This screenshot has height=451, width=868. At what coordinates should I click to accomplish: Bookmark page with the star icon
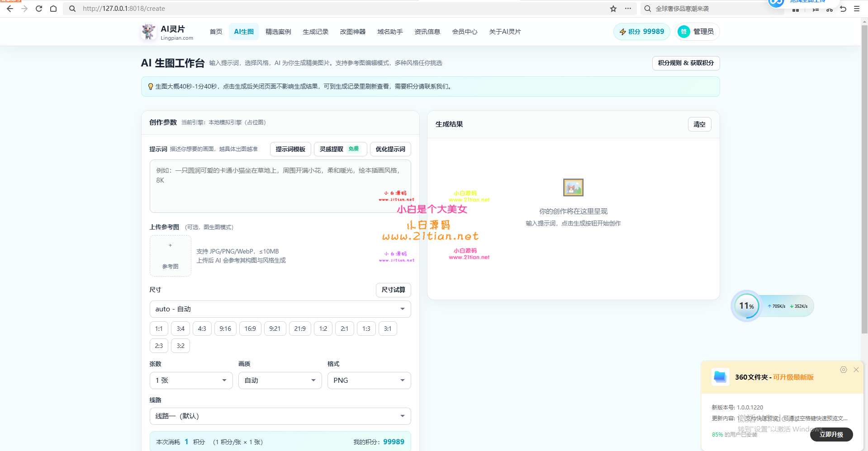[613, 9]
